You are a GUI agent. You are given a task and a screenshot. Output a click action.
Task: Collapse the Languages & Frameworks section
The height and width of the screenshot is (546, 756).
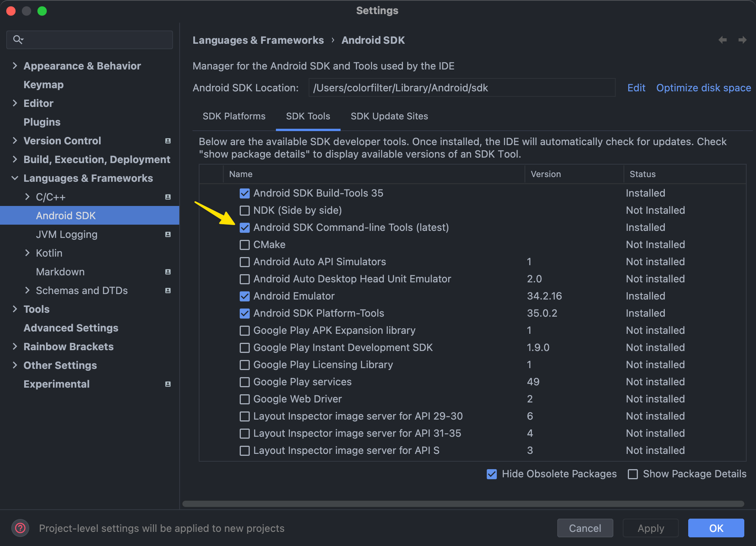click(15, 178)
